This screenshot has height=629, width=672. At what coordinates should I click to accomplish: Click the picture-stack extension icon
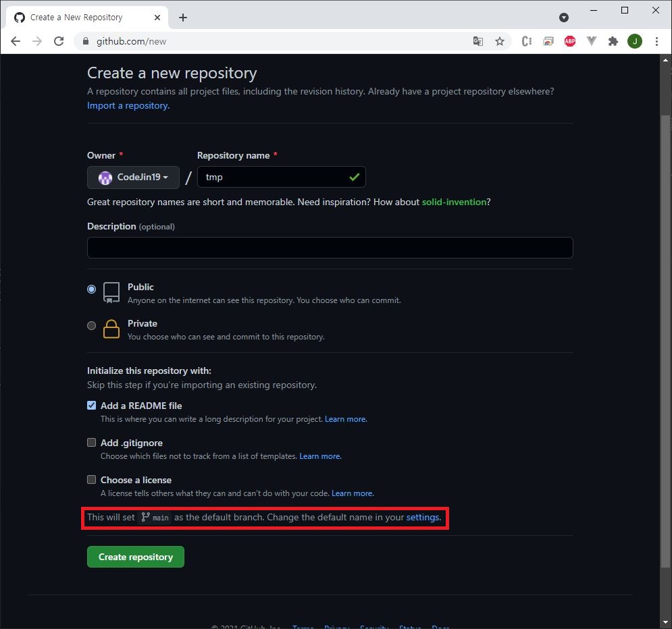[548, 41]
